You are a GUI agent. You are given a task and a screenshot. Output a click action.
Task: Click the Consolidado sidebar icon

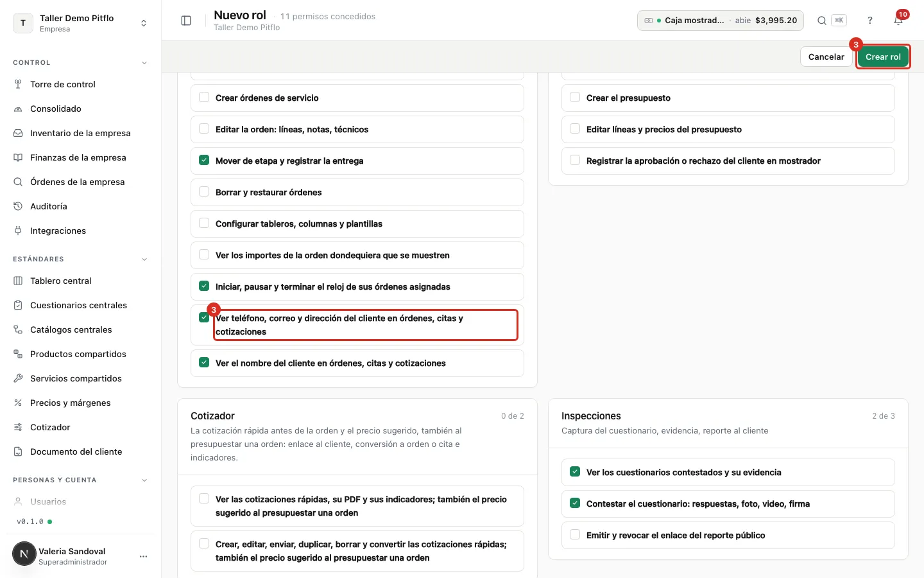coord(18,109)
